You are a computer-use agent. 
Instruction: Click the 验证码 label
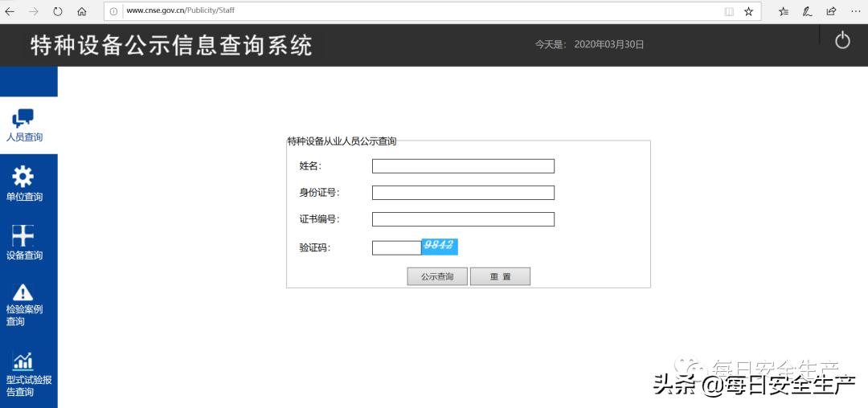point(315,248)
